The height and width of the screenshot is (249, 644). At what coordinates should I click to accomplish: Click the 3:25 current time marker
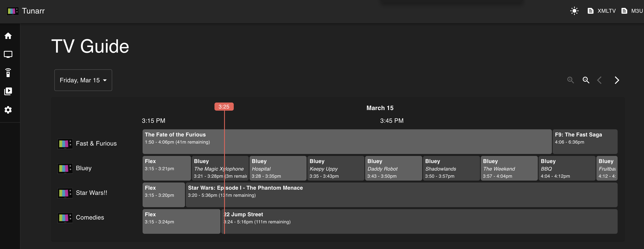pyautogui.click(x=224, y=107)
